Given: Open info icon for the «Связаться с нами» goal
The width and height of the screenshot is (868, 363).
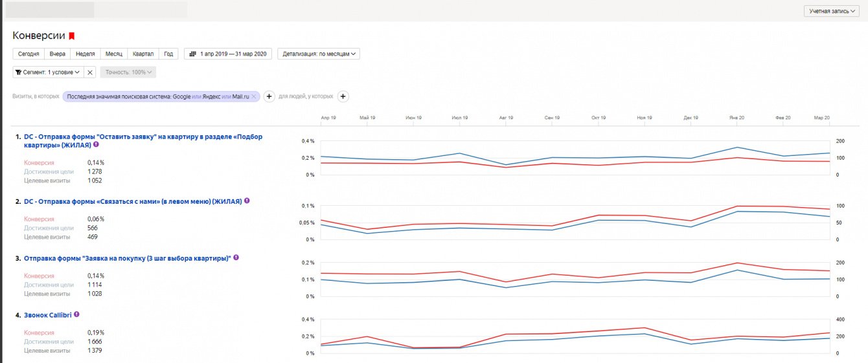Looking at the screenshot, I should [x=247, y=201].
